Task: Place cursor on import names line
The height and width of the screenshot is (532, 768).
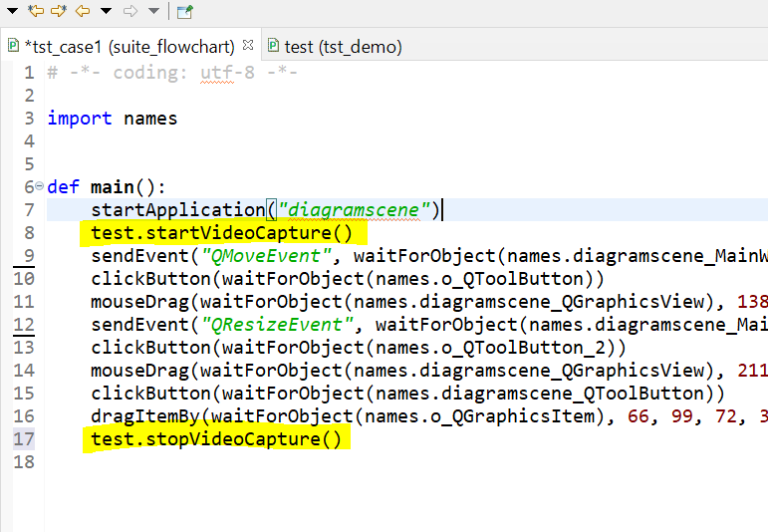Action: [112, 119]
